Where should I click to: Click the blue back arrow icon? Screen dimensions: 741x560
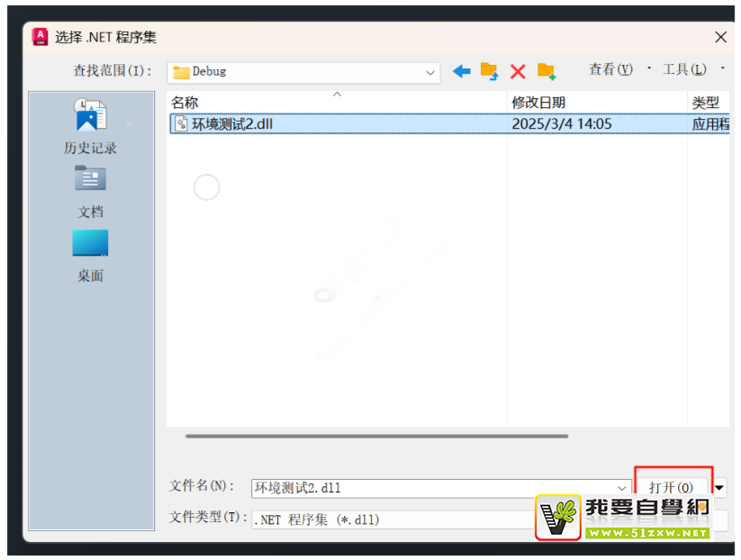click(x=462, y=71)
